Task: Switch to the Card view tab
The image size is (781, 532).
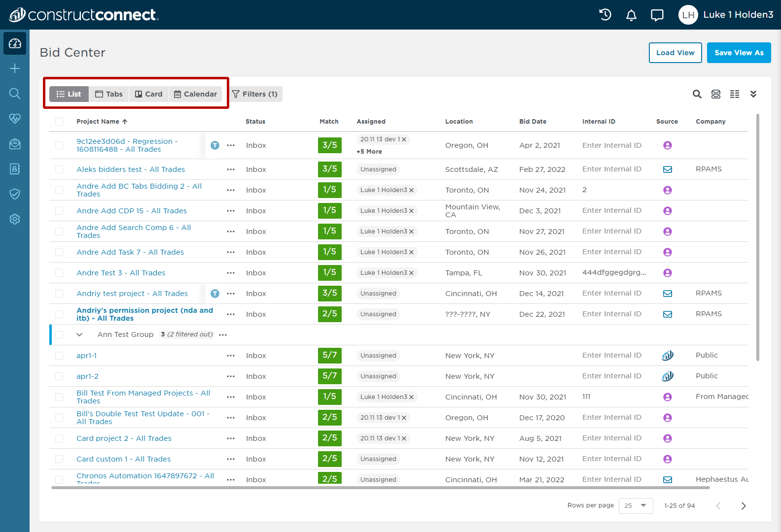Action: coord(149,94)
